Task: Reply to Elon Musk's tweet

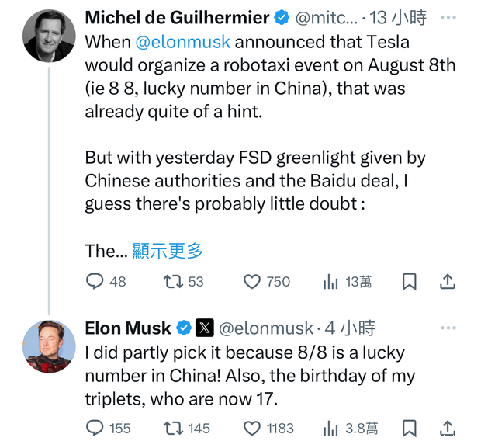Action: point(95,428)
